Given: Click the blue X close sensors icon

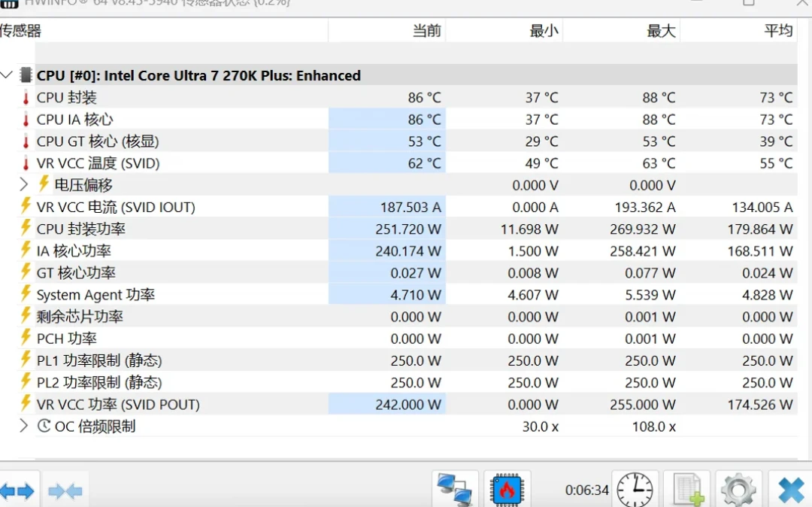Looking at the screenshot, I should (791, 490).
